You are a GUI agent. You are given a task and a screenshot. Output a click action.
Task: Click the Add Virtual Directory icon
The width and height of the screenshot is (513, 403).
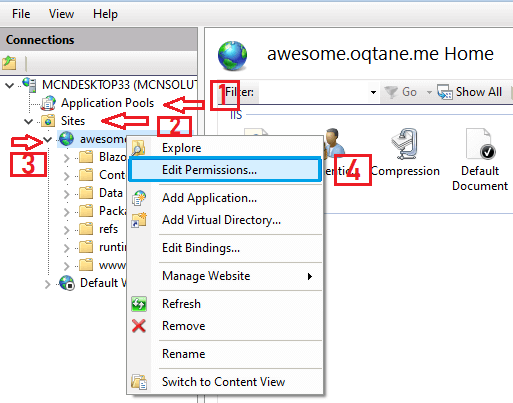coord(139,220)
